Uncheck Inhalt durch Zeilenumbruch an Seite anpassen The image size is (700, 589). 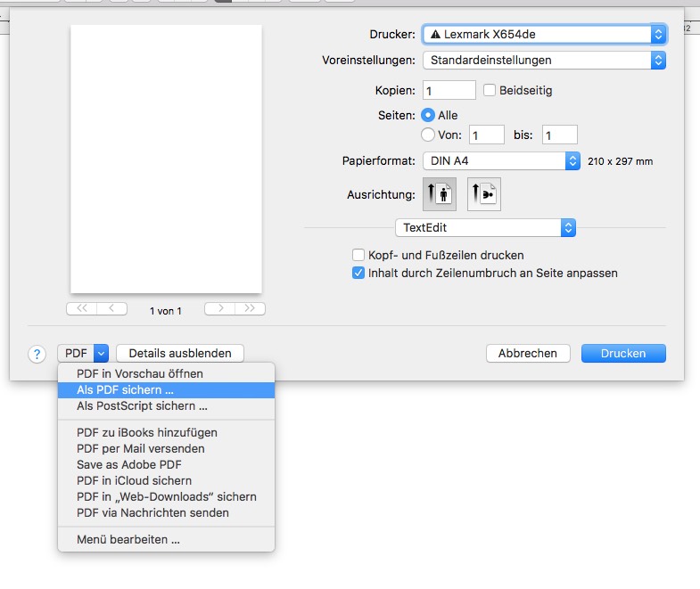[x=358, y=273]
